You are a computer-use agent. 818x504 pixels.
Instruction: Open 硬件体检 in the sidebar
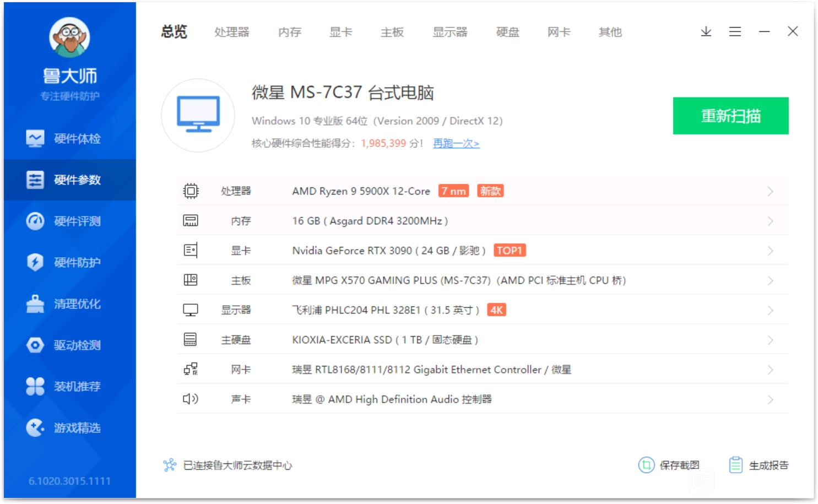pos(69,139)
